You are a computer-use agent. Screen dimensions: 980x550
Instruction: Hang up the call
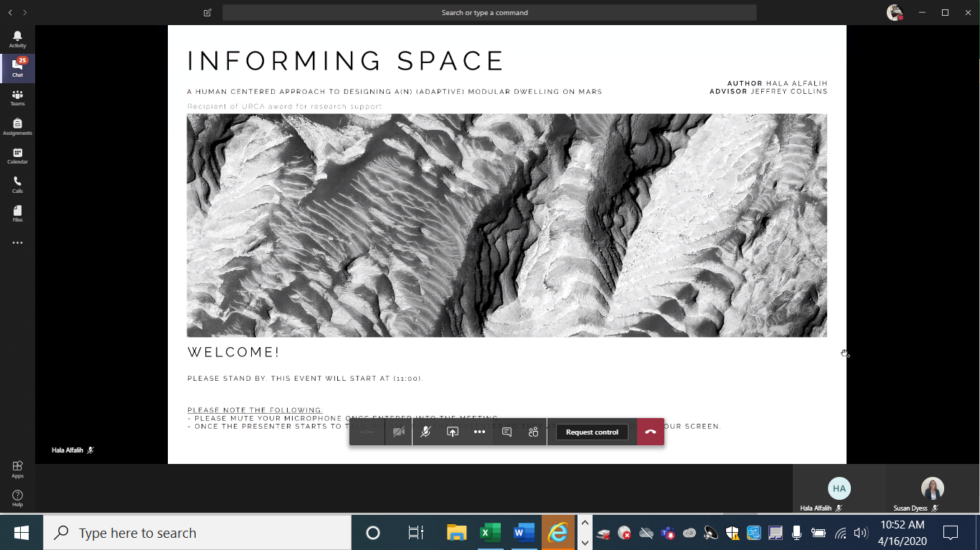(x=651, y=432)
